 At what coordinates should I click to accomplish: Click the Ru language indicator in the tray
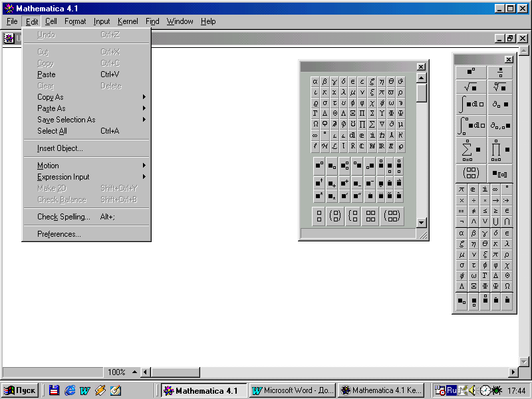(x=452, y=390)
